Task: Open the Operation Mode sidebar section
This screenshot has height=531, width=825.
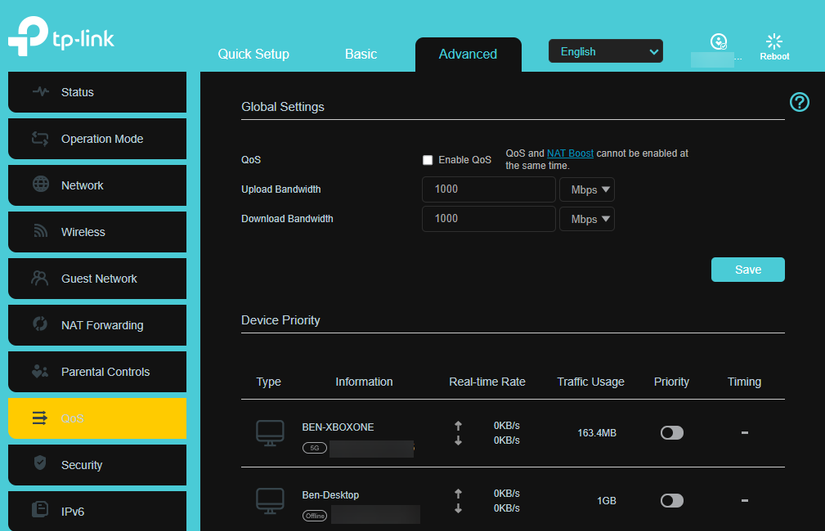Action: click(x=97, y=139)
